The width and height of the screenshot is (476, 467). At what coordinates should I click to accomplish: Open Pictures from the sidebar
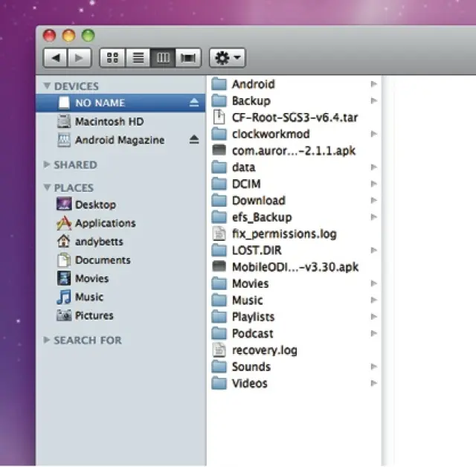coord(94,315)
